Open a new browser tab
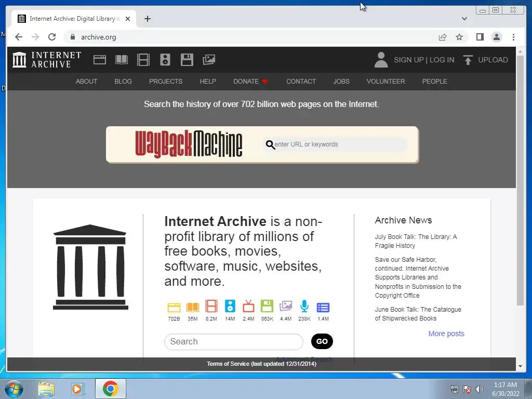Image resolution: width=532 pixels, height=399 pixels. click(x=147, y=19)
